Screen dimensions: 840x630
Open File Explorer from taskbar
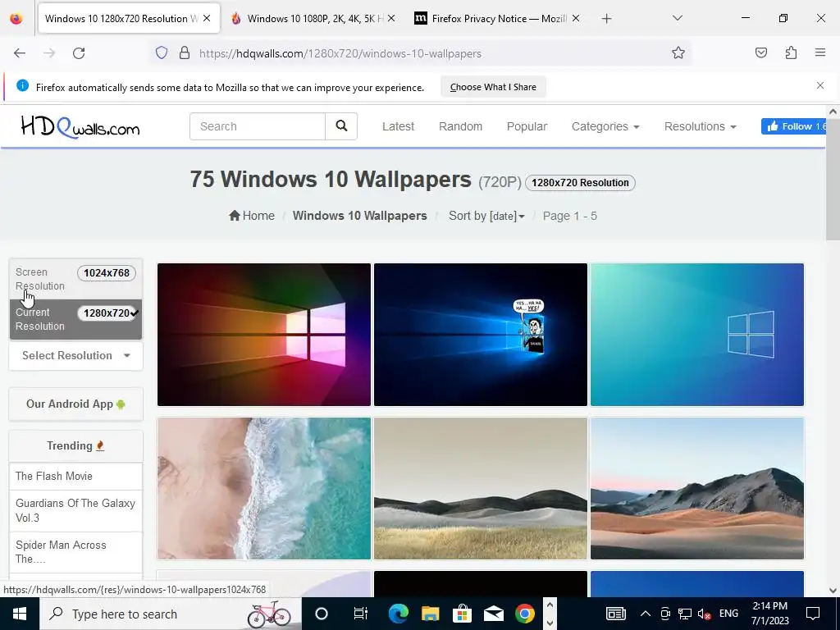pos(430,614)
